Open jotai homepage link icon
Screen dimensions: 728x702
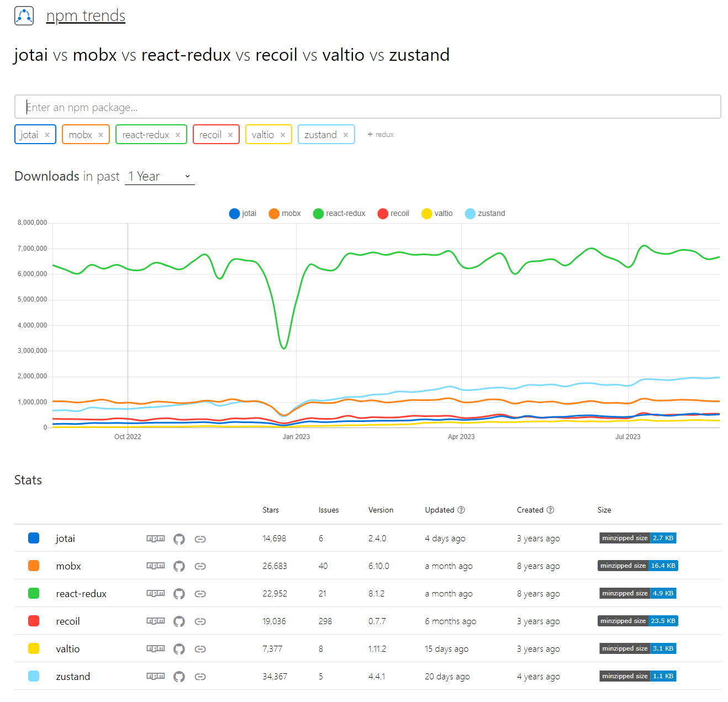coord(201,539)
